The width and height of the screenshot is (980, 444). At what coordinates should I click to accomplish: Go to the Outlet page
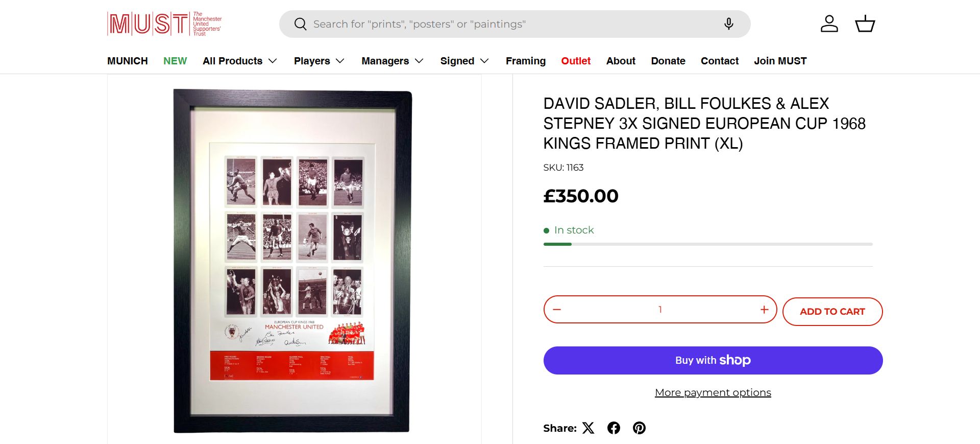576,61
